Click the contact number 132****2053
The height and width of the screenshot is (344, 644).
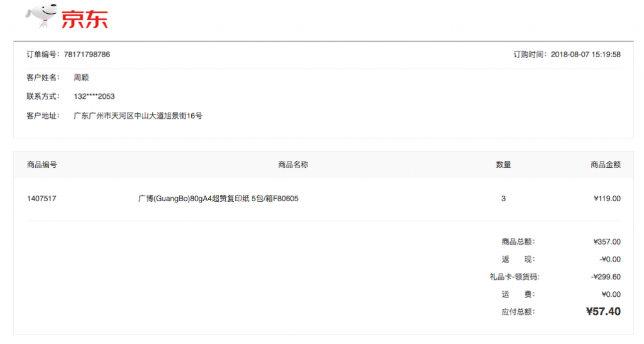[x=94, y=96]
